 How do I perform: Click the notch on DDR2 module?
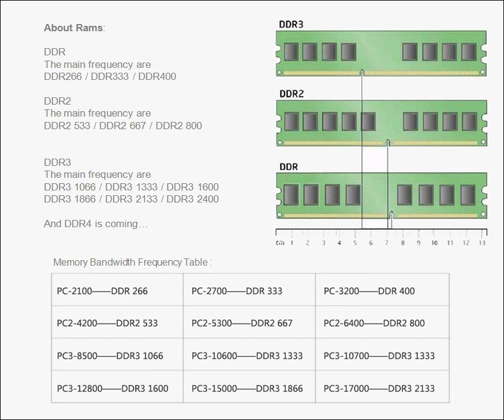(387, 142)
